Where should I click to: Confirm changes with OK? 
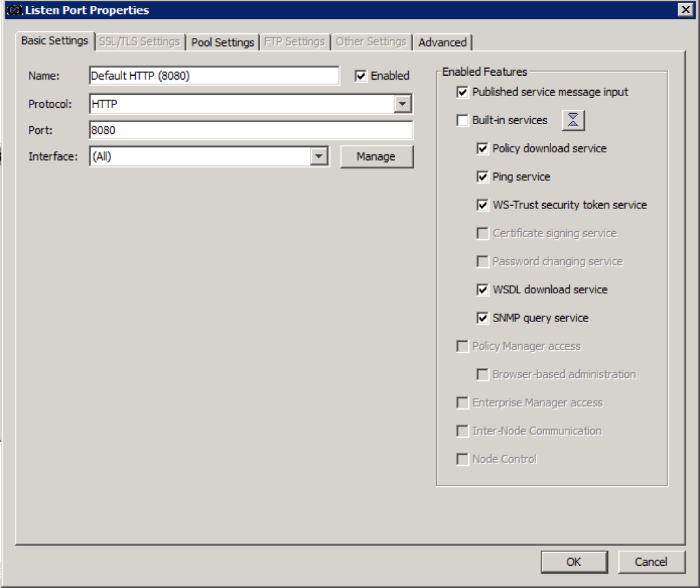click(573, 562)
